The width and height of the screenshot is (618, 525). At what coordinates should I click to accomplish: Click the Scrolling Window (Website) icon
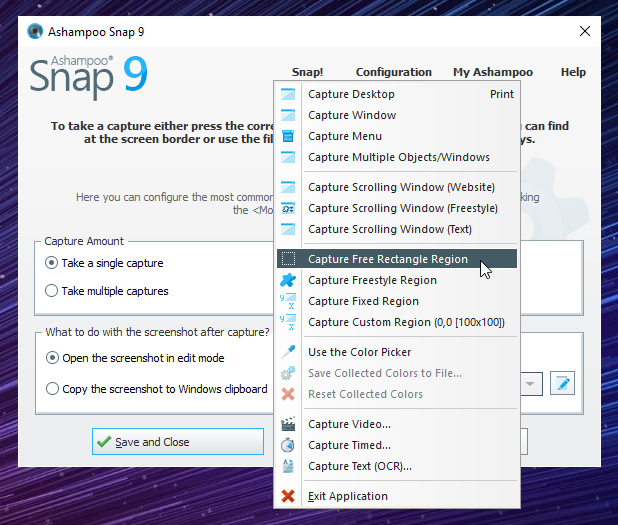(288, 187)
